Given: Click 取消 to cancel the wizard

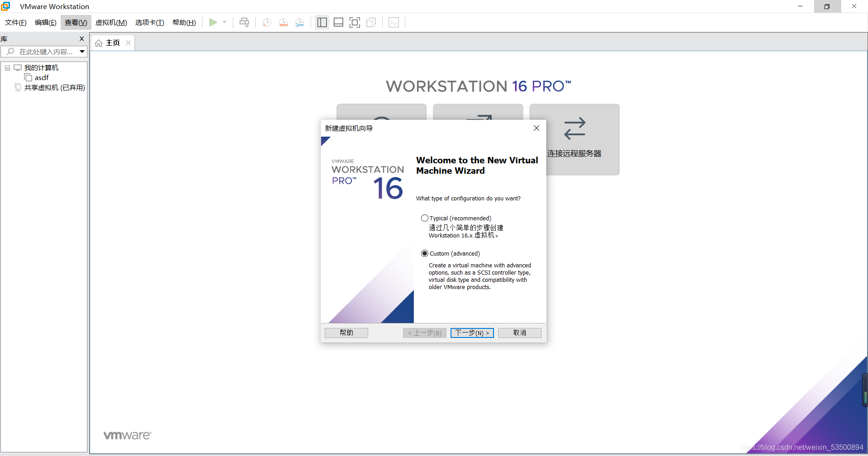Looking at the screenshot, I should 520,332.
